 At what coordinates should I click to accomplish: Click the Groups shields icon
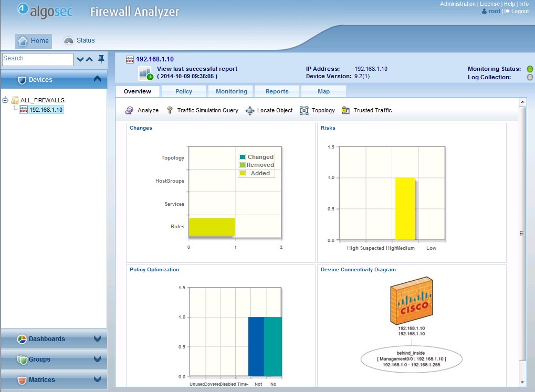pos(22,359)
